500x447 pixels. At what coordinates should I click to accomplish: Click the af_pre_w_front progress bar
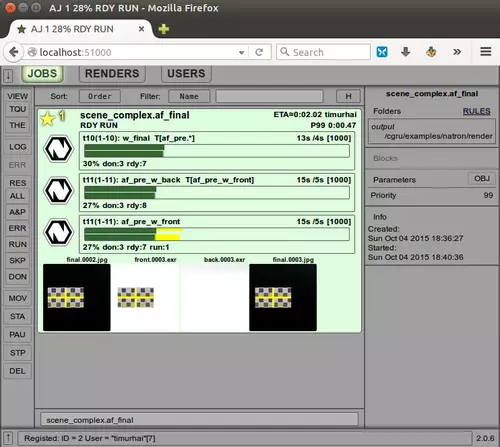(x=217, y=234)
